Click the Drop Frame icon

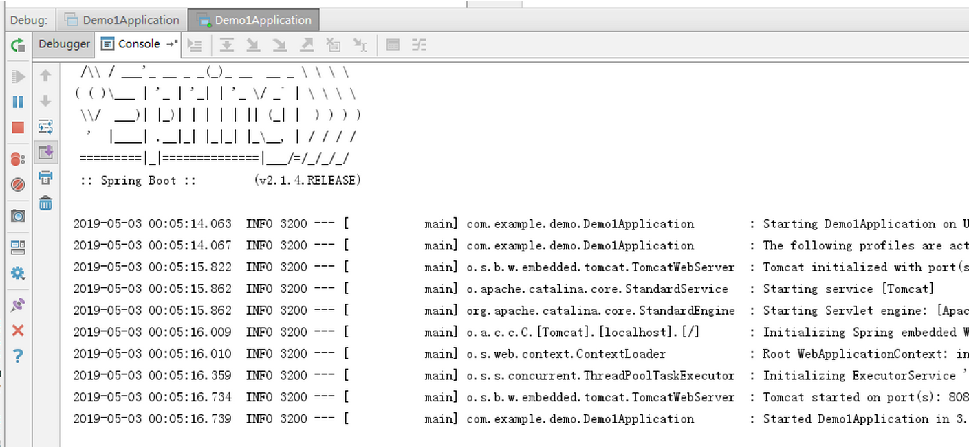click(334, 45)
